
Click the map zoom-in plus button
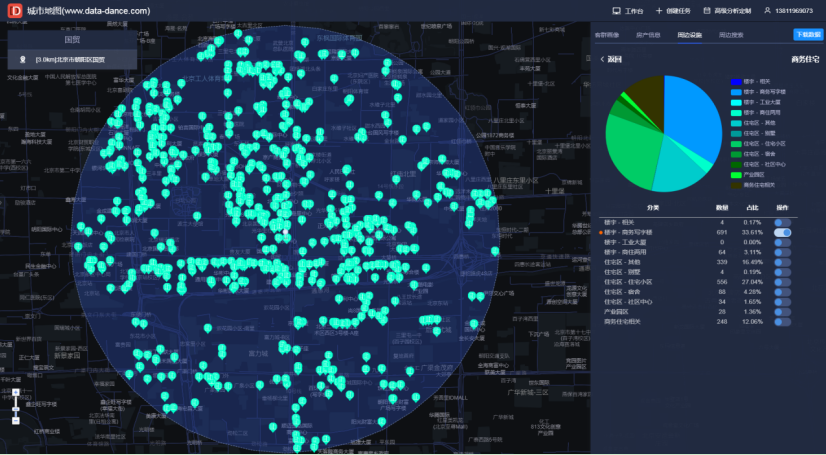(x=16, y=392)
